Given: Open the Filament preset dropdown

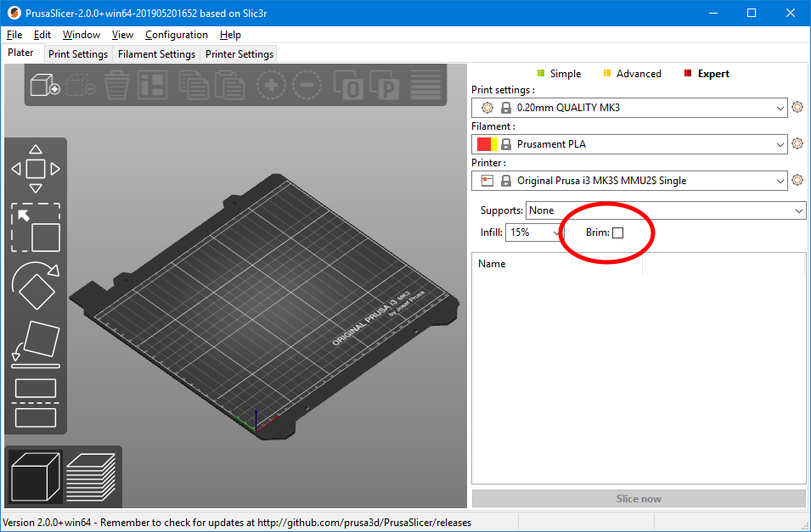Looking at the screenshot, I should [629, 144].
